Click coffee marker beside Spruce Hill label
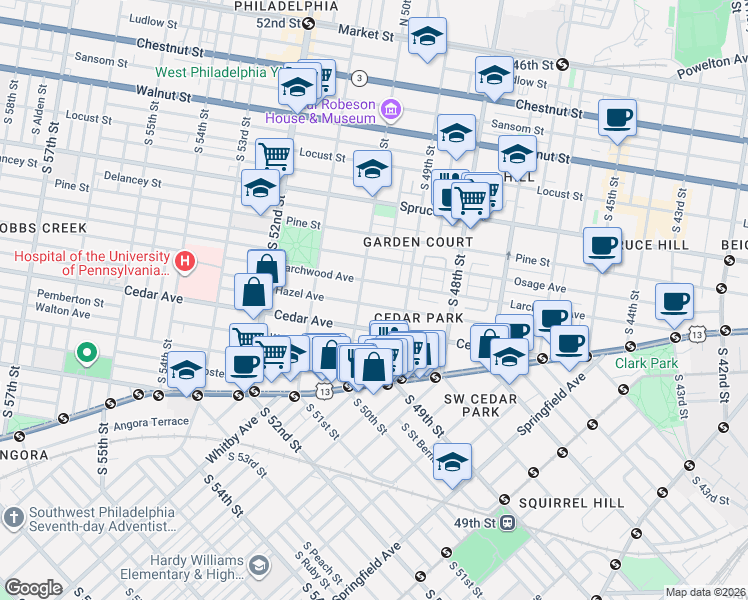The width and height of the screenshot is (748, 600). 603,247
